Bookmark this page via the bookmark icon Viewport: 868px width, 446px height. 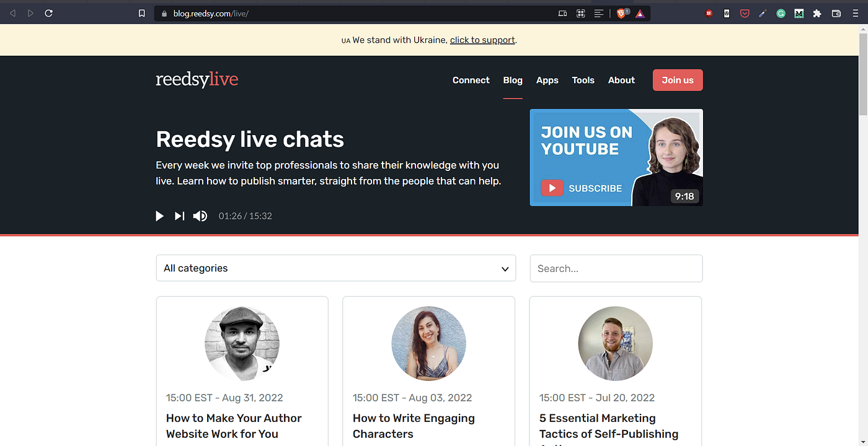click(141, 13)
